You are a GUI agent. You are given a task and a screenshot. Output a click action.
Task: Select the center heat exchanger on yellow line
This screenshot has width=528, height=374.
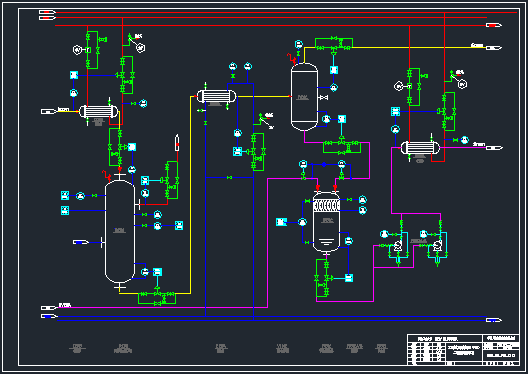tap(216, 96)
